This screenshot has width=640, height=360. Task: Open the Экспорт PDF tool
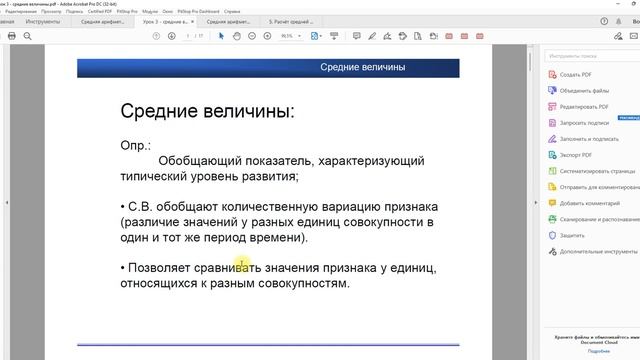pyautogui.click(x=570, y=155)
